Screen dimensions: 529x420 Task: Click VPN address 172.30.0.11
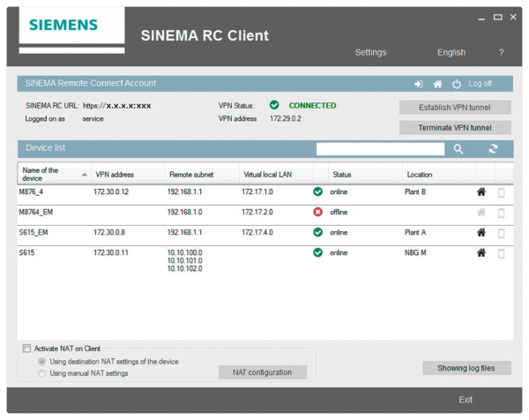(111, 253)
